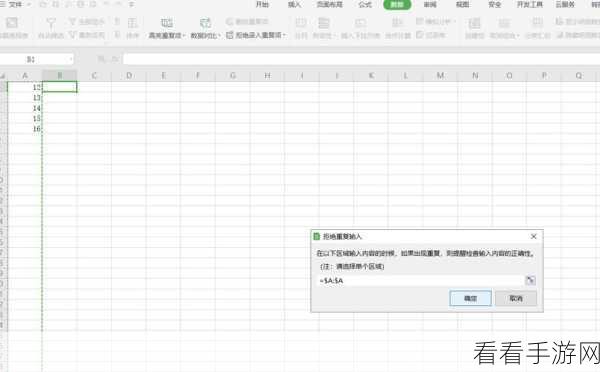Viewport: 600px width, 372px height.
Task: Switch to the 插入 tab
Action: pyautogui.click(x=294, y=5)
